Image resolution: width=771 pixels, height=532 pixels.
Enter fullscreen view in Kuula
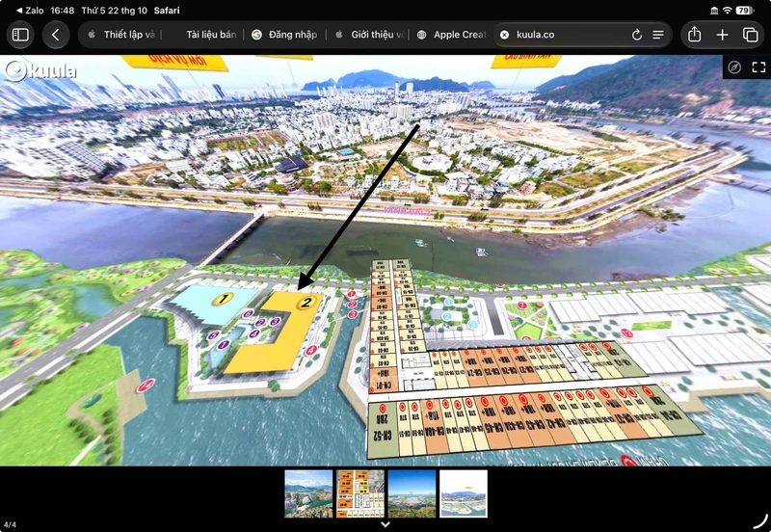758,67
